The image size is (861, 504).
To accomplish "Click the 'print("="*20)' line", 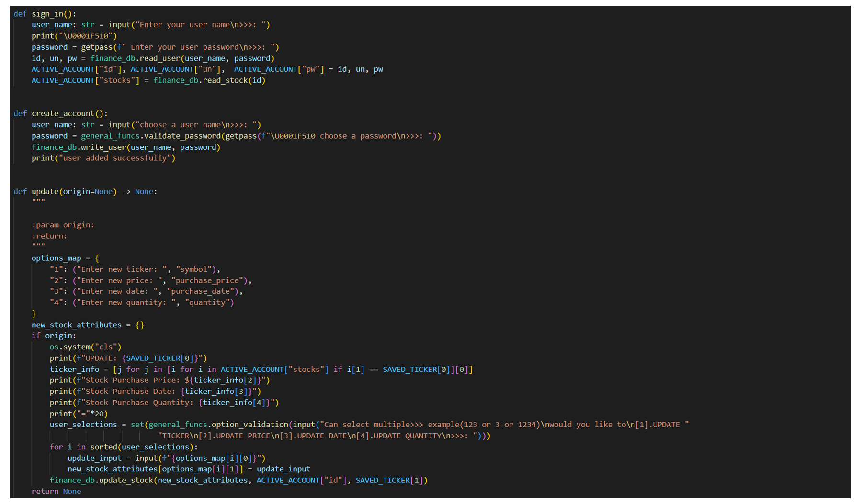I will [79, 414].
